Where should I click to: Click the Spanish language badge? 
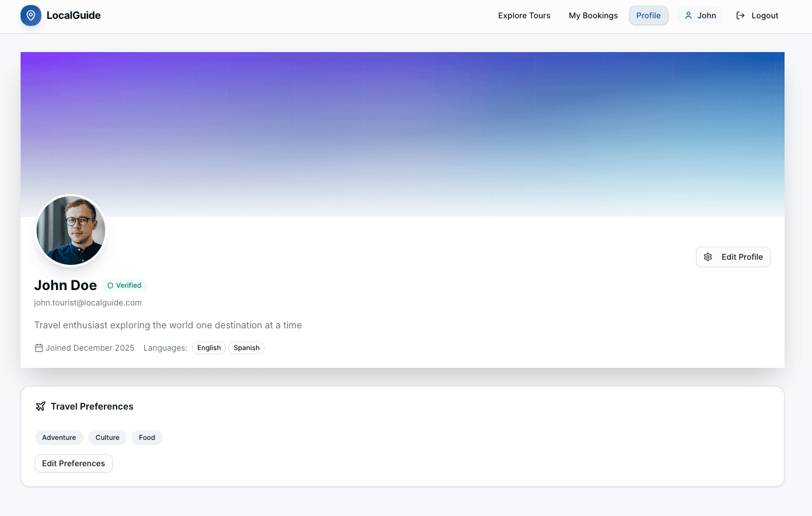(246, 348)
